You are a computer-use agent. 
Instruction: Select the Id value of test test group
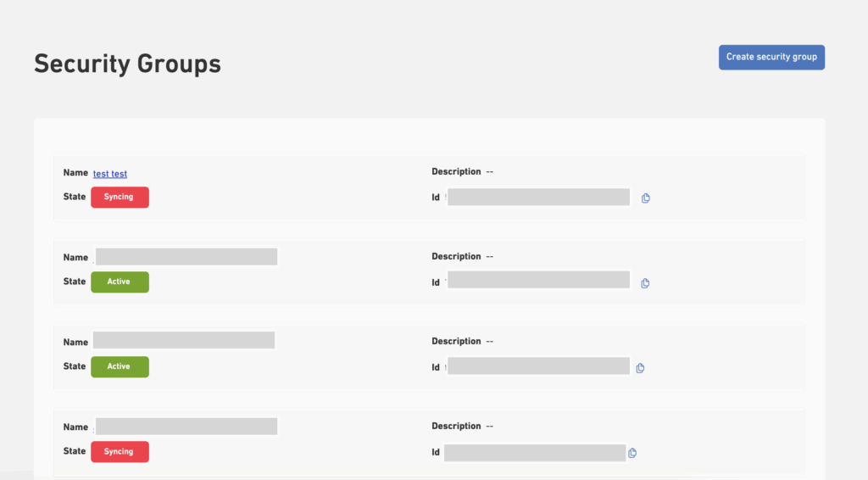(538, 197)
